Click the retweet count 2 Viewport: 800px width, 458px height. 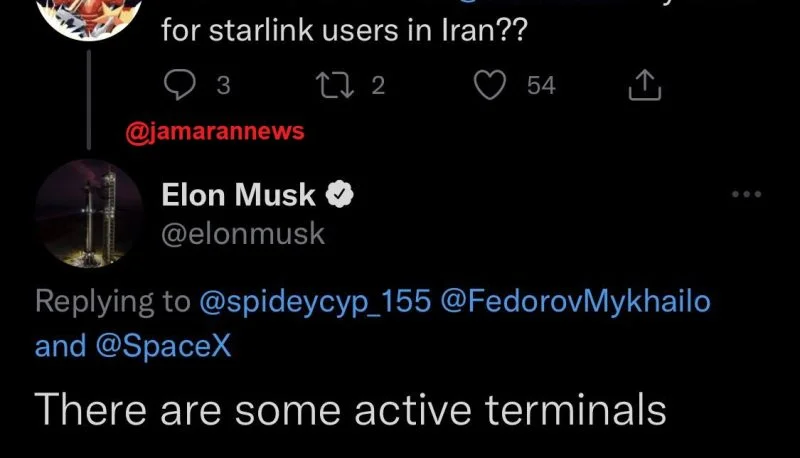pos(378,85)
